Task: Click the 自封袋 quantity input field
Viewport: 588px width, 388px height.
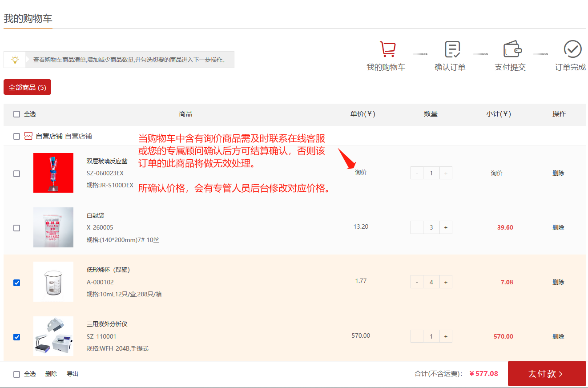Action: 431,227
